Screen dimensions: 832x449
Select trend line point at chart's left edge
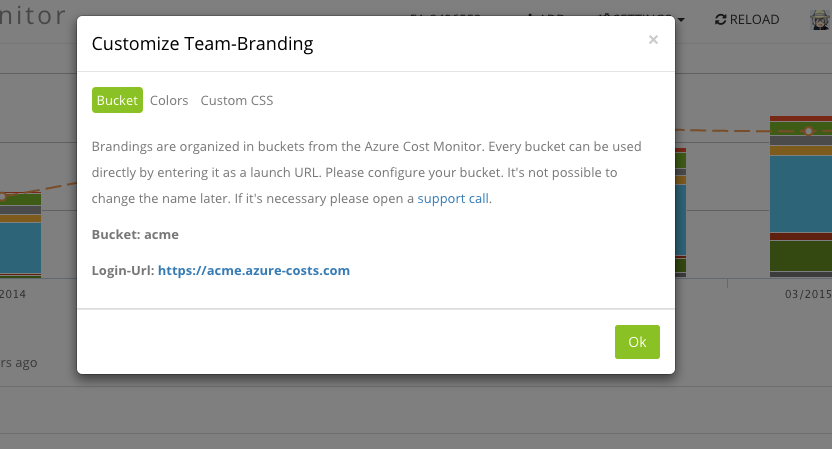point(3,197)
